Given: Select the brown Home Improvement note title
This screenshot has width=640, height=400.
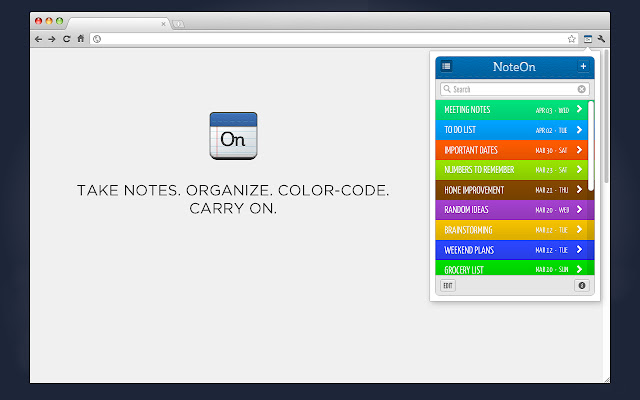Looking at the screenshot, I should [474, 190].
